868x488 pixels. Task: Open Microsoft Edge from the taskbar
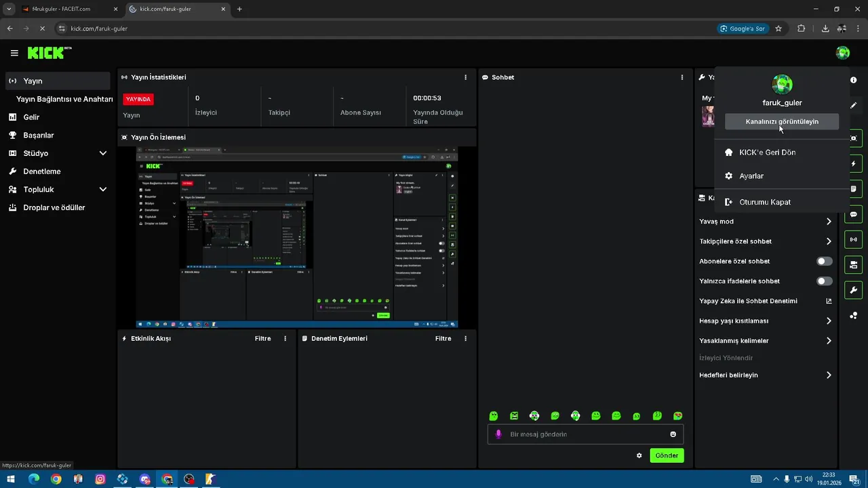(34, 479)
